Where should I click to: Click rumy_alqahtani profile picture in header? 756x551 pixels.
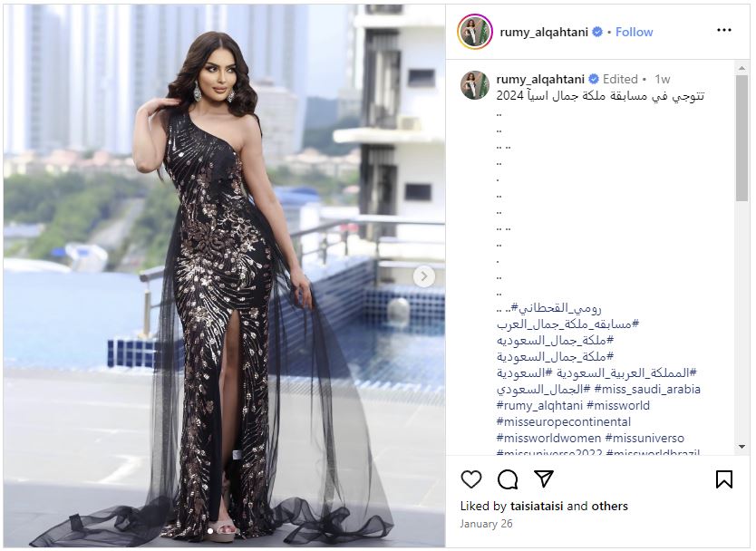point(475,32)
